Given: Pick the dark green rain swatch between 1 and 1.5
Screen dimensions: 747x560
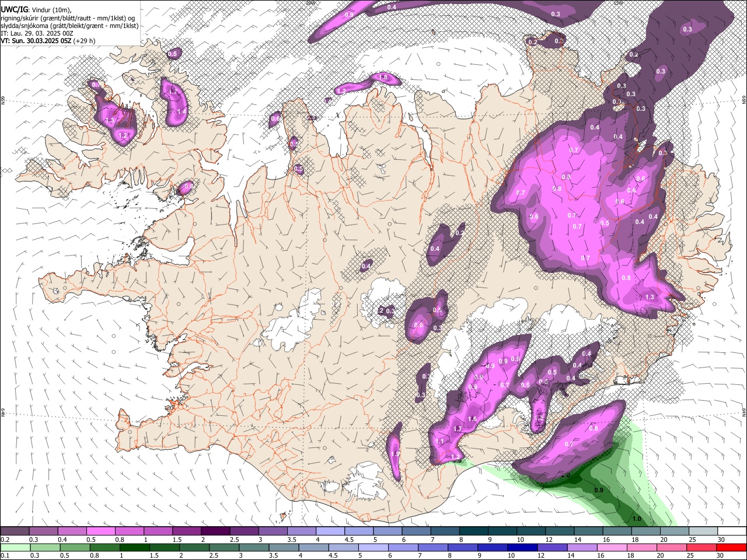Looking at the screenshot, I should [x=135, y=548].
